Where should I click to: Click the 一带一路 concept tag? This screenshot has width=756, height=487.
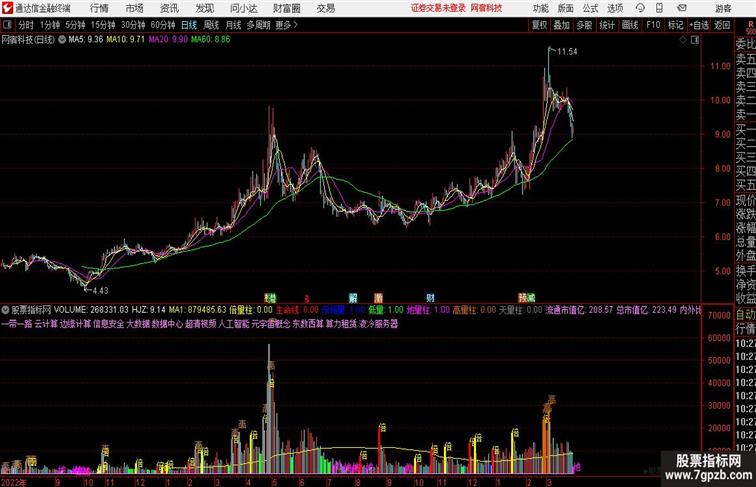(x=17, y=324)
